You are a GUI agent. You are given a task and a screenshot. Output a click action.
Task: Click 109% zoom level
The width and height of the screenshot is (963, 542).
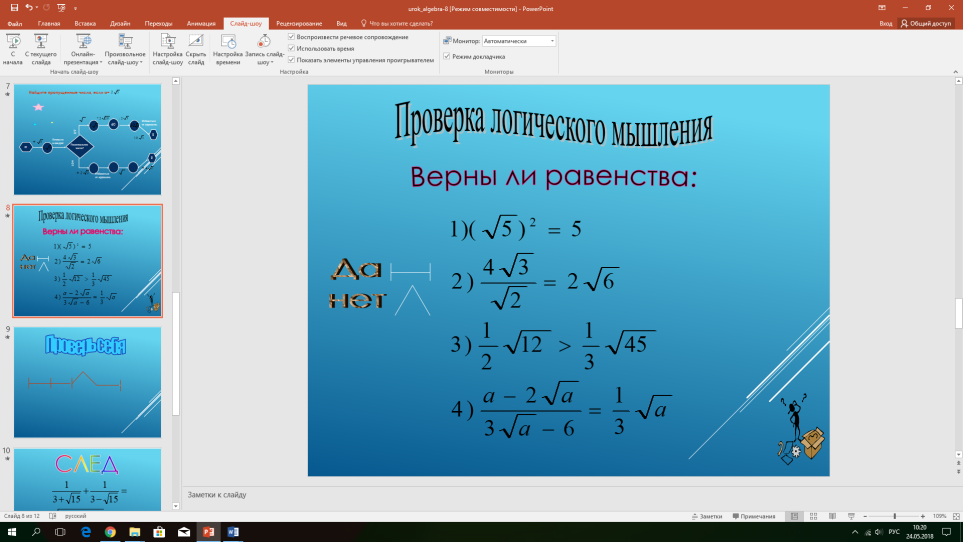click(939, 516)
